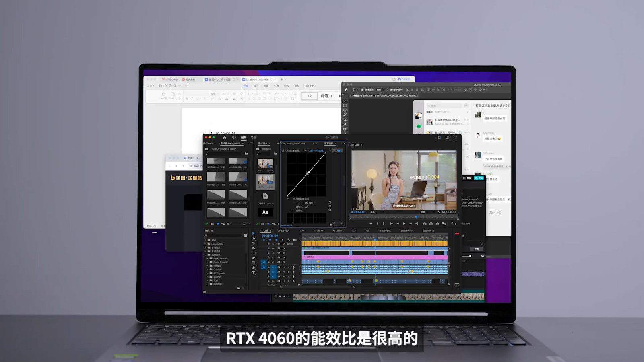Click WPS new tab plus button
The image size is (644, 362).
point(282,80)
